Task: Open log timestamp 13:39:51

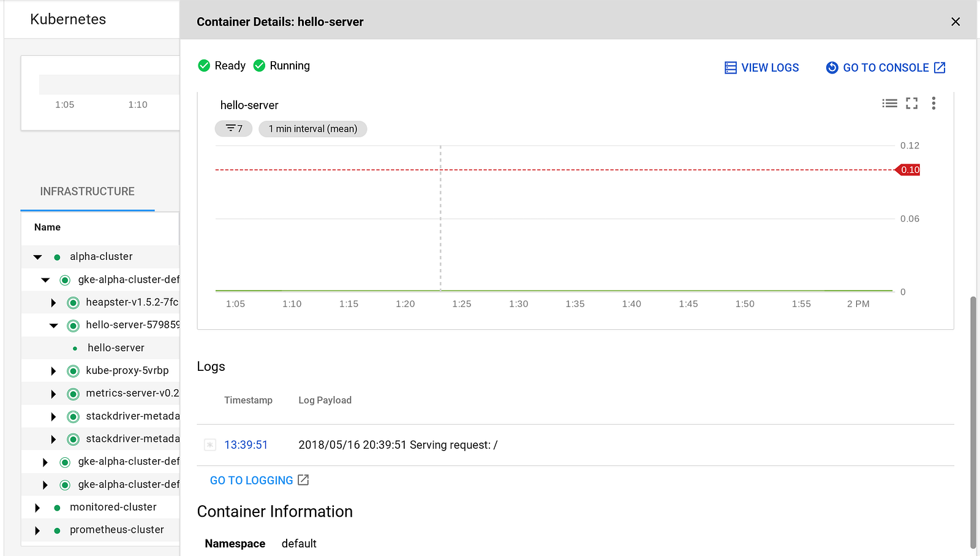Action: (x=246, y=445)
